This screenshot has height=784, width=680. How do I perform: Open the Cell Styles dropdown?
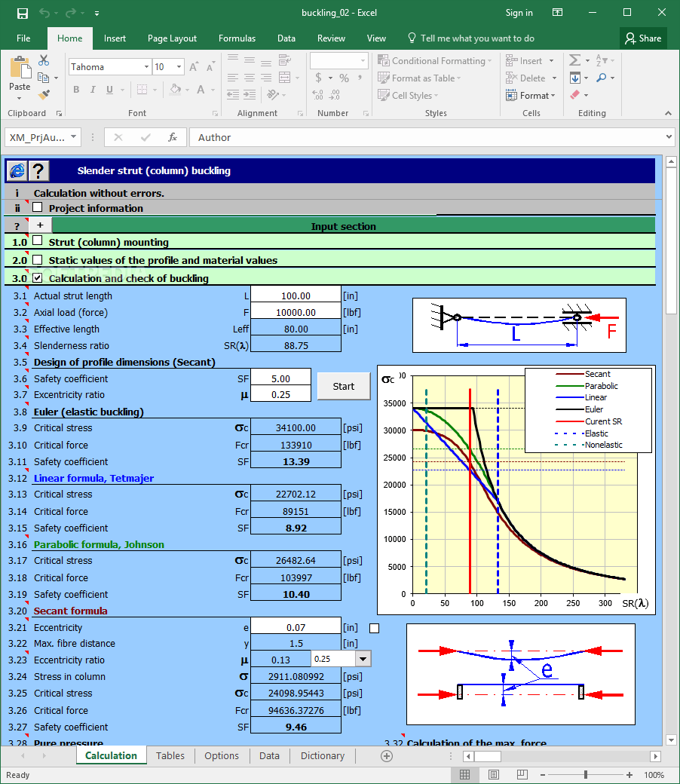click(408, 95)
